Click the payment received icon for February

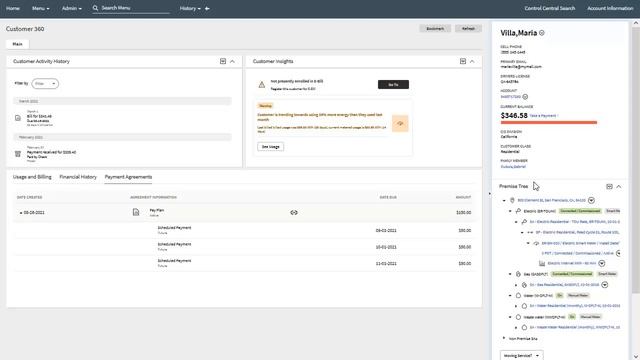click(18, 153)
